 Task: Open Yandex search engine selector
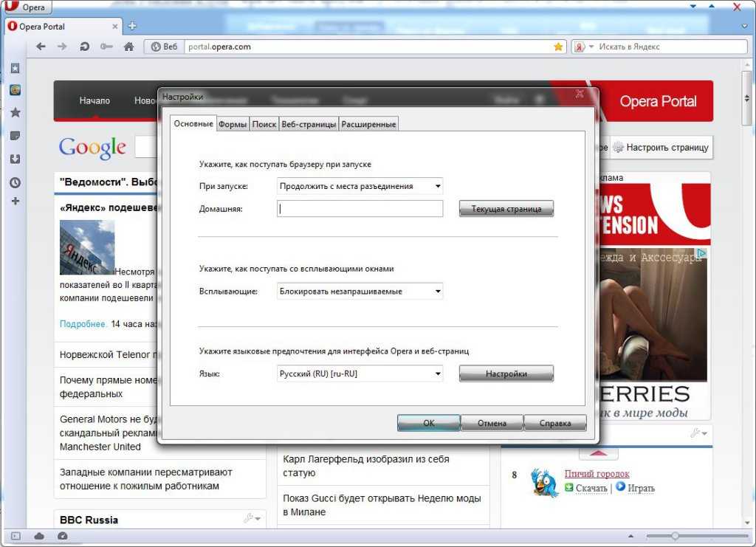tap(583, 47)
